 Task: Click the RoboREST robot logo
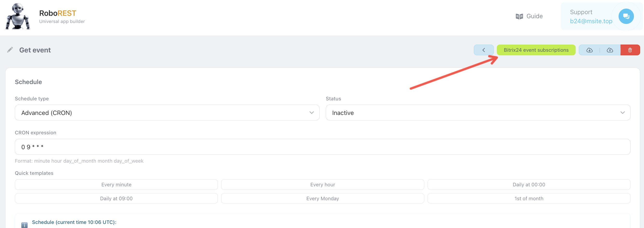(18, 16)
